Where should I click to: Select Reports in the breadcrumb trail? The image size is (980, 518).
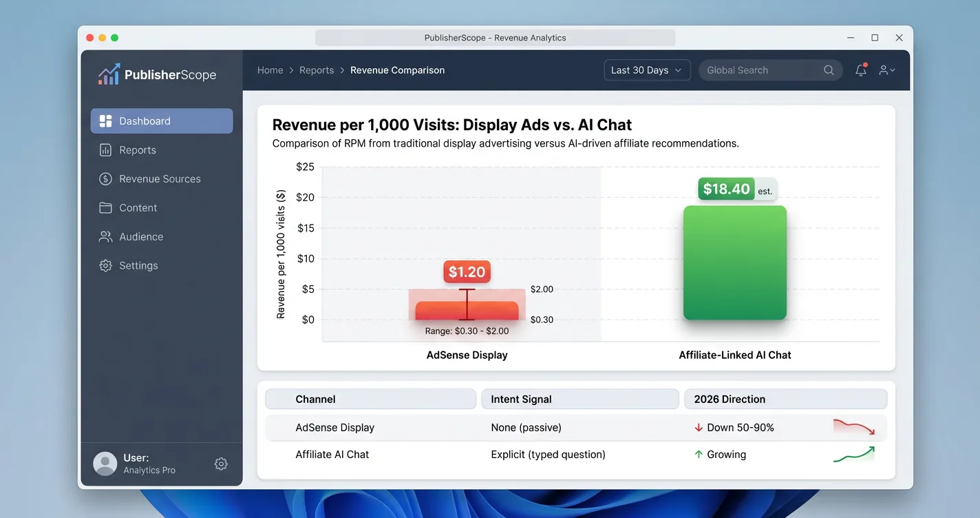pos(317,70)
